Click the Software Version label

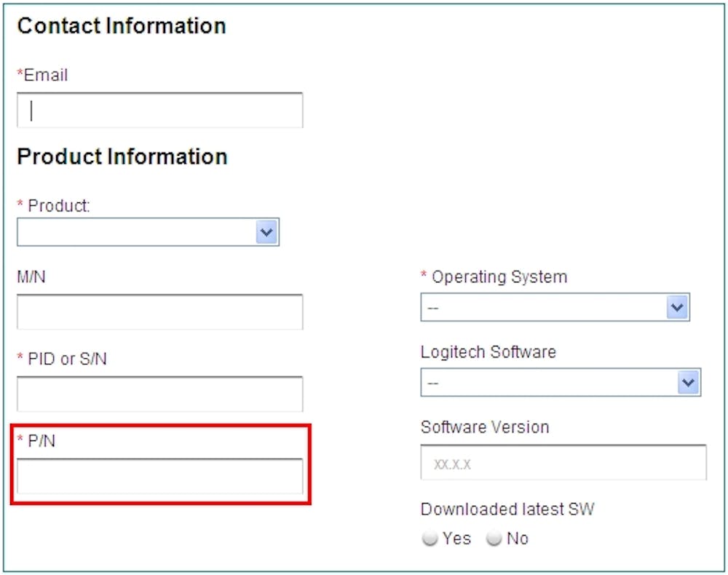tap(485, 427)
